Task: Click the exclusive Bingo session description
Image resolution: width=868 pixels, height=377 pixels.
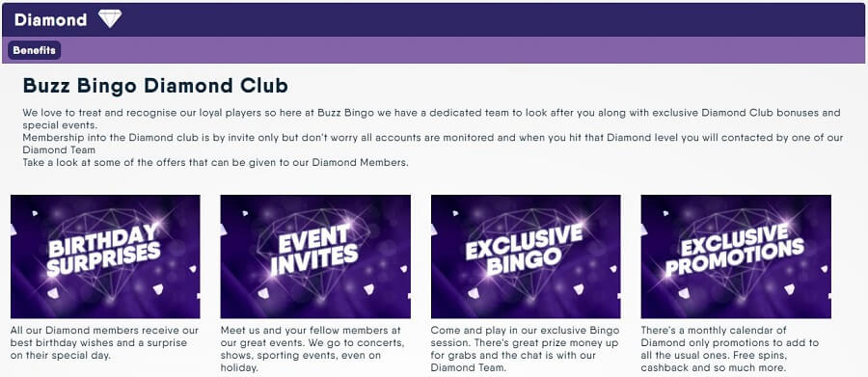Action: pos(525,349)
